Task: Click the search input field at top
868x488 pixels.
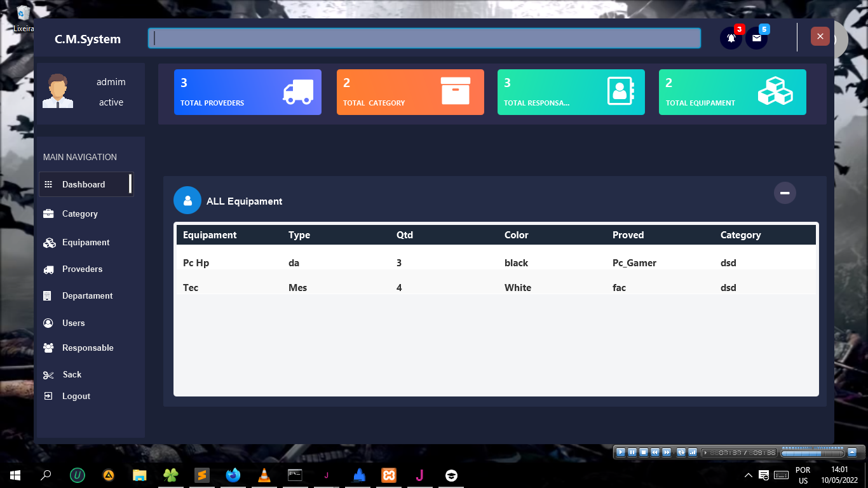Action: point(424,38)
